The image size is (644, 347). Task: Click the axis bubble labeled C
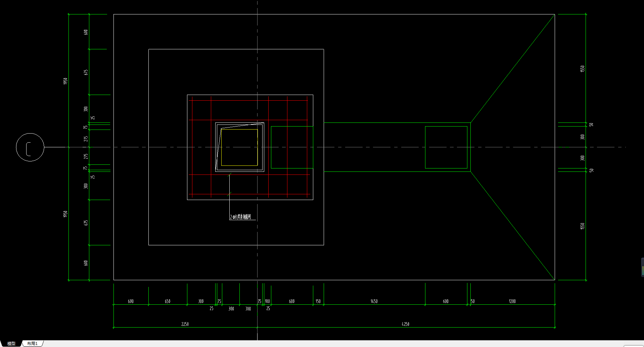[30, 147]
